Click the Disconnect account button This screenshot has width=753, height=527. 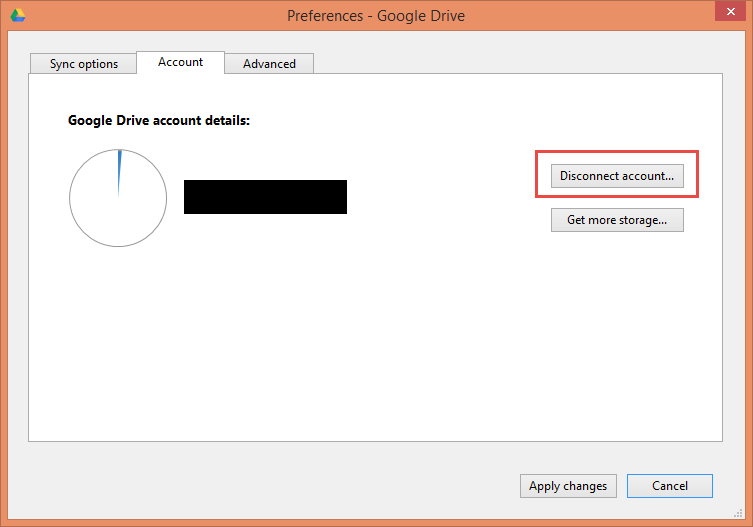[617, 176]
